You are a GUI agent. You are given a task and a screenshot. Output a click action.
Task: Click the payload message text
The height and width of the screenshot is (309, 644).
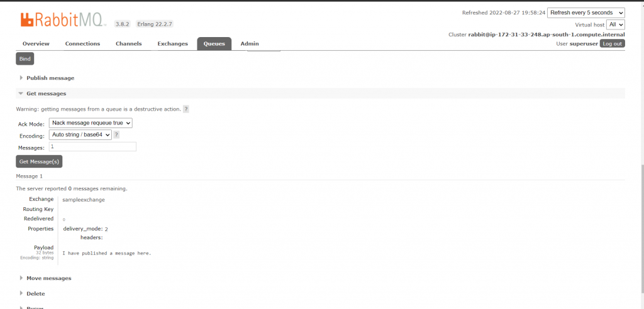coord(107,253)
